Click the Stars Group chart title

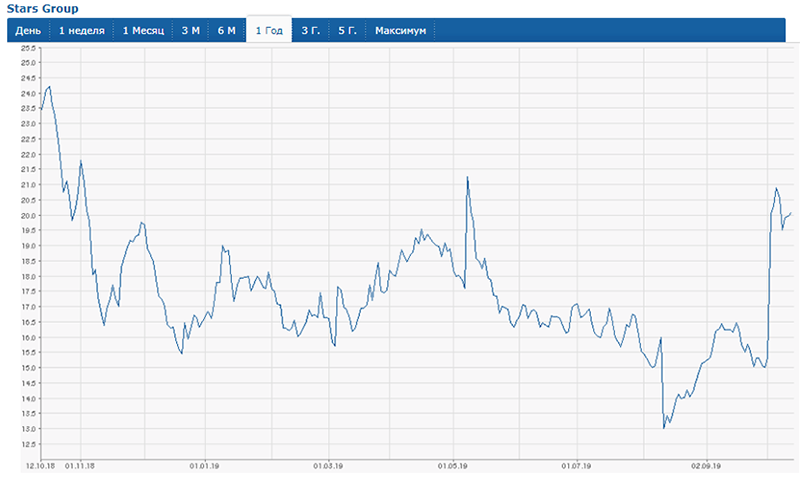click(39, 9)
